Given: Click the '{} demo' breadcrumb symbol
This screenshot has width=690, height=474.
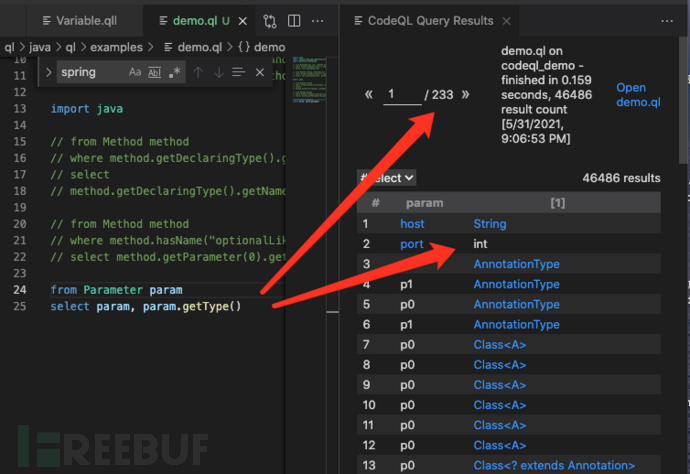Looking at the screenshot, I should click(261, 47).
